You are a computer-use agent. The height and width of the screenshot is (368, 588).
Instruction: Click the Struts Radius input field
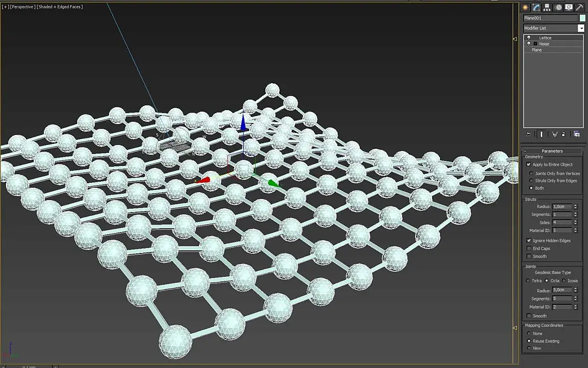coord(562,207)
